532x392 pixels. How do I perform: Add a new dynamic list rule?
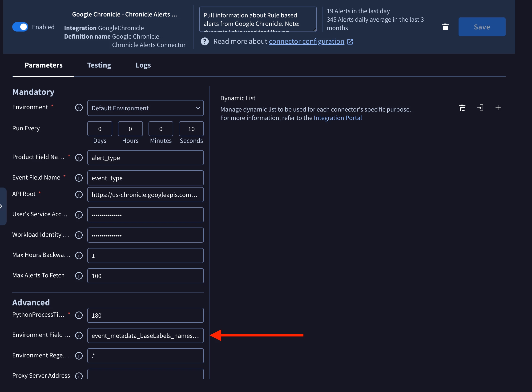[498, 108]
